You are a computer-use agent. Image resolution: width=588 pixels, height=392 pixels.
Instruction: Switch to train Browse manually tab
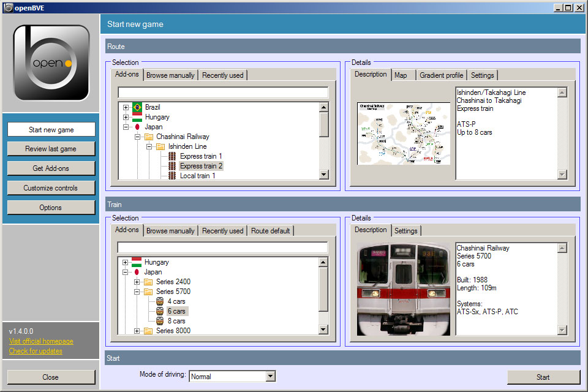click(x=171, y=231)
